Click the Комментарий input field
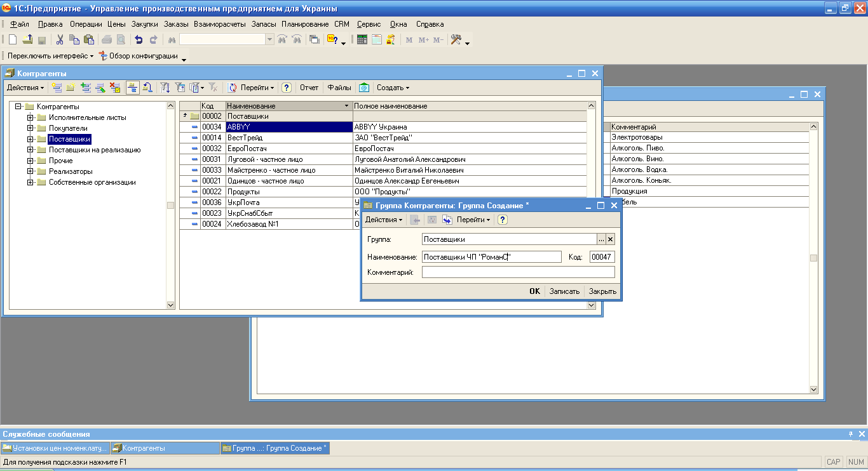Screen dimensions: 868x471 [519, 272]
